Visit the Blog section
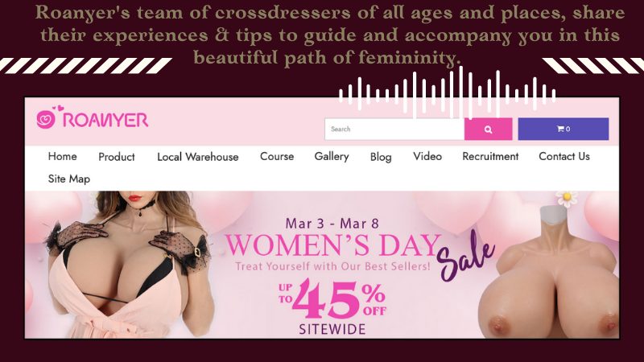The image size is (644, 362). [x=381, y=157]
